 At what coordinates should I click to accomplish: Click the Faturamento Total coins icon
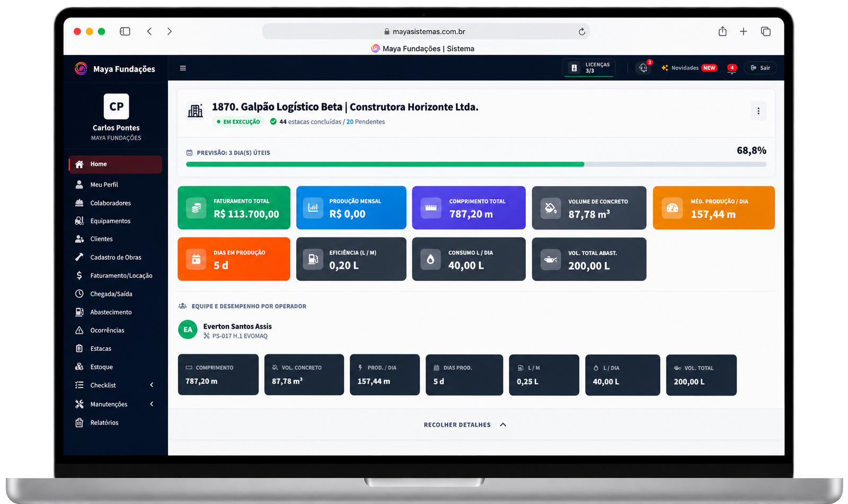point(196,208)
